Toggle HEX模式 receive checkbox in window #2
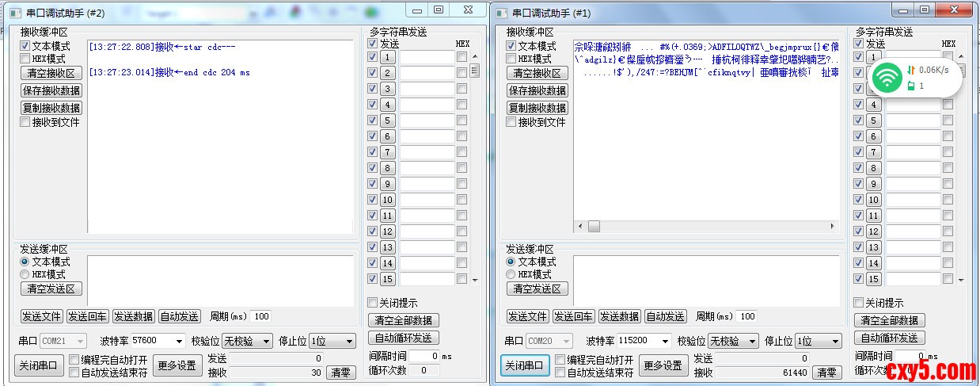980x386 pixels. point(25,59)
